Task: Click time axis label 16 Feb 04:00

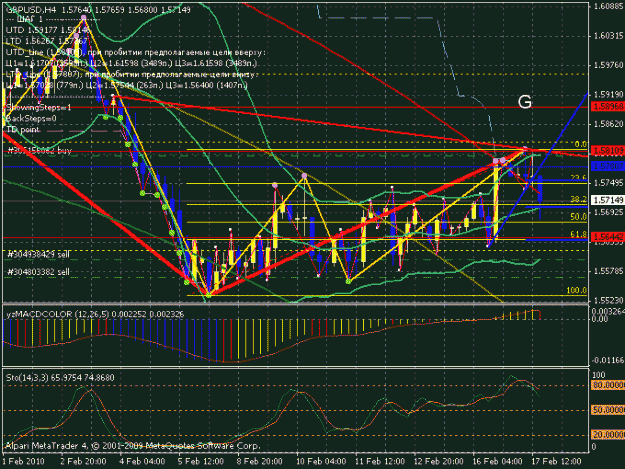Action: 497,461
